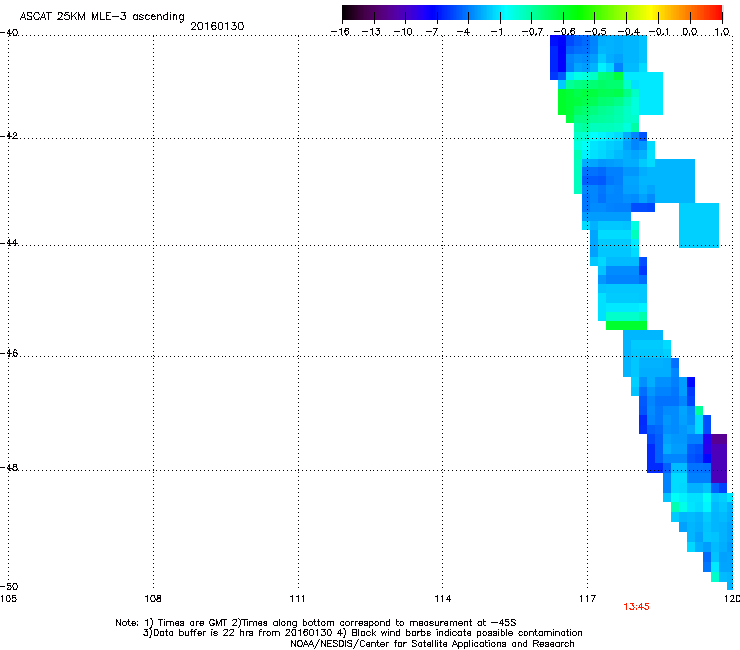Click the NOAA/NESDIS credit line
The width and height of the screenshot is (740, 650).
coord(432,644)
